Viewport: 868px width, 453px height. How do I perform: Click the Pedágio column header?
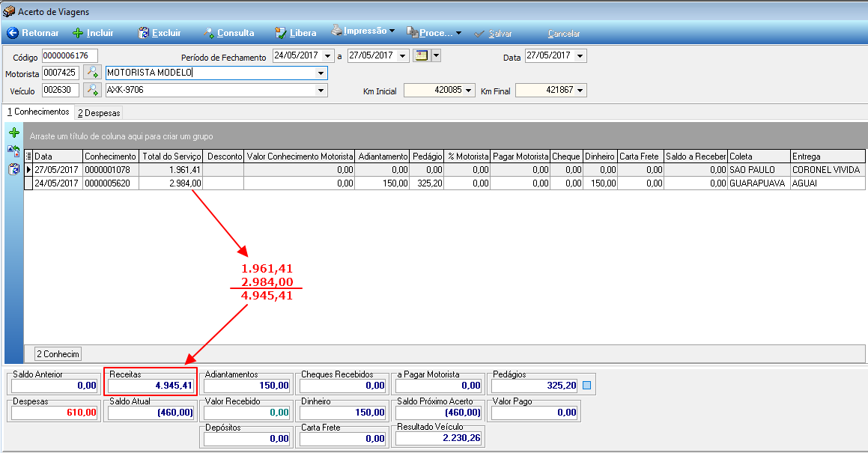[427, 156]
